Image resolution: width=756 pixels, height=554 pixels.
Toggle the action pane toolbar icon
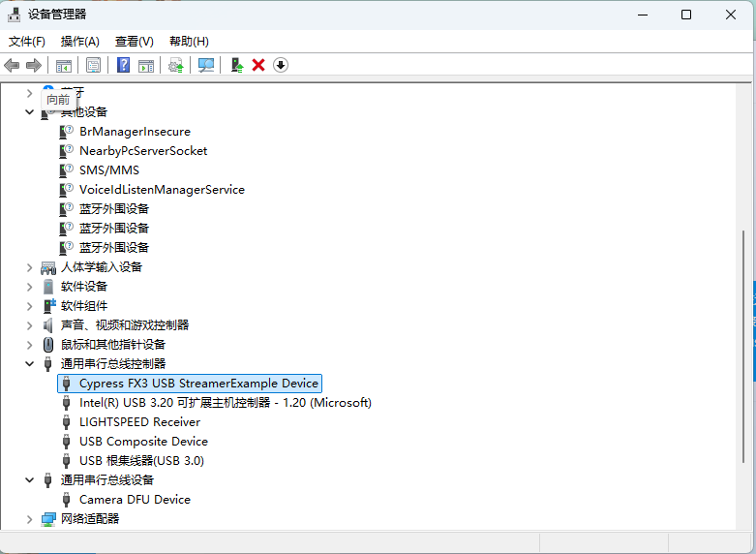tap(145, 65)
